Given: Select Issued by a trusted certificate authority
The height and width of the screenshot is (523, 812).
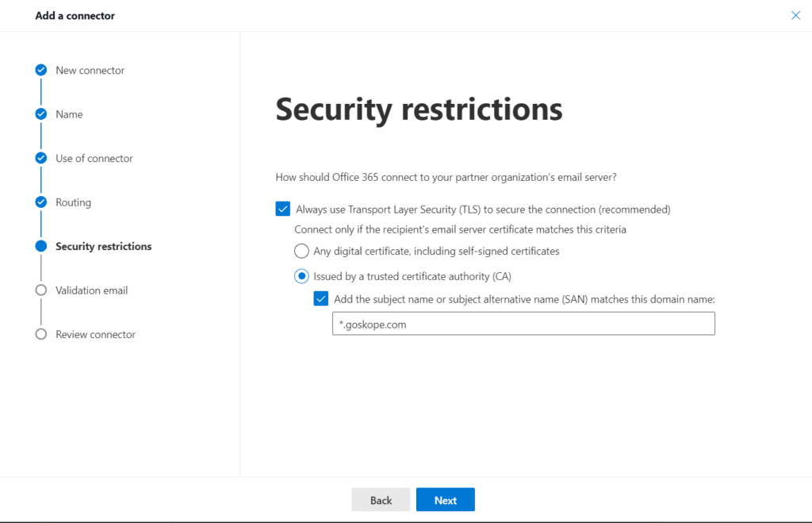Looking at the screenshot, I should [301, 276].
